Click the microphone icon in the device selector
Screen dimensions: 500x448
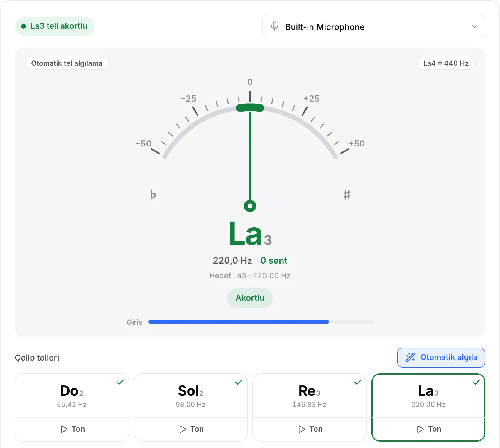pyautogui.click(x=275, y=26)
